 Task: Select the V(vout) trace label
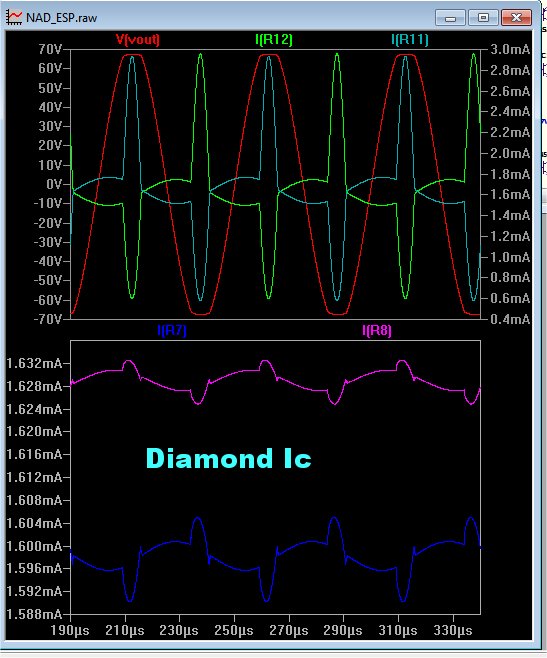click(x=138, y=39)
